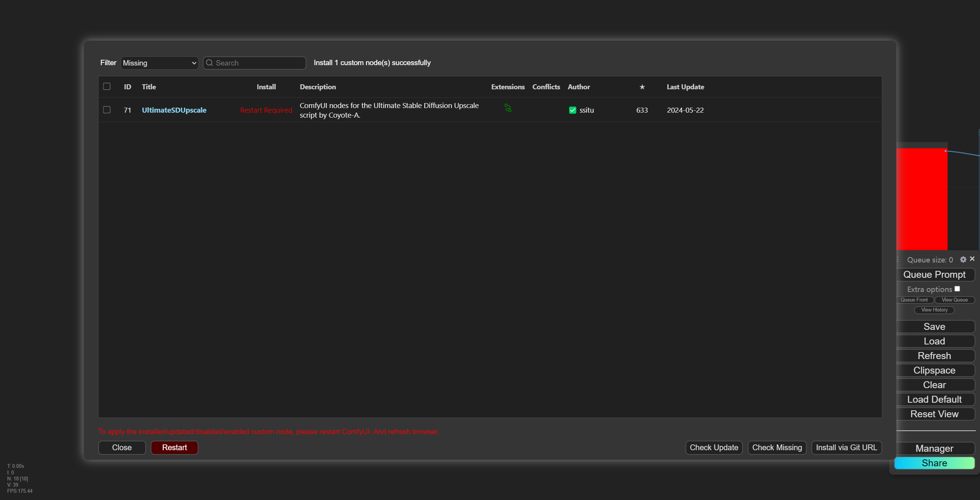Click the Queue Front button
Viewport: 980px width, 500px height.
(914, 300)
